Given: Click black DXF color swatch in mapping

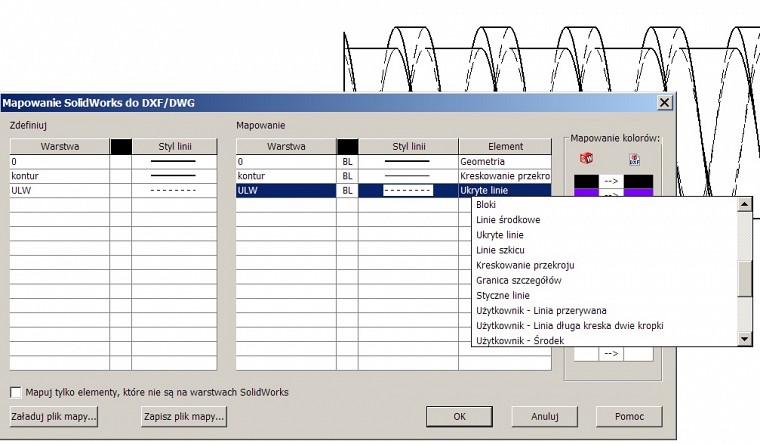Looking at the screenshot, I should [x=638, y=181].
